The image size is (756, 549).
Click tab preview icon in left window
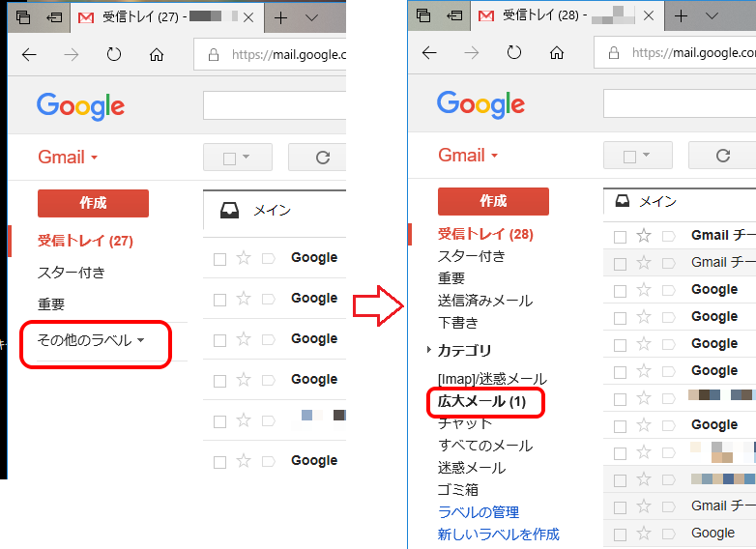click(23, 17)
